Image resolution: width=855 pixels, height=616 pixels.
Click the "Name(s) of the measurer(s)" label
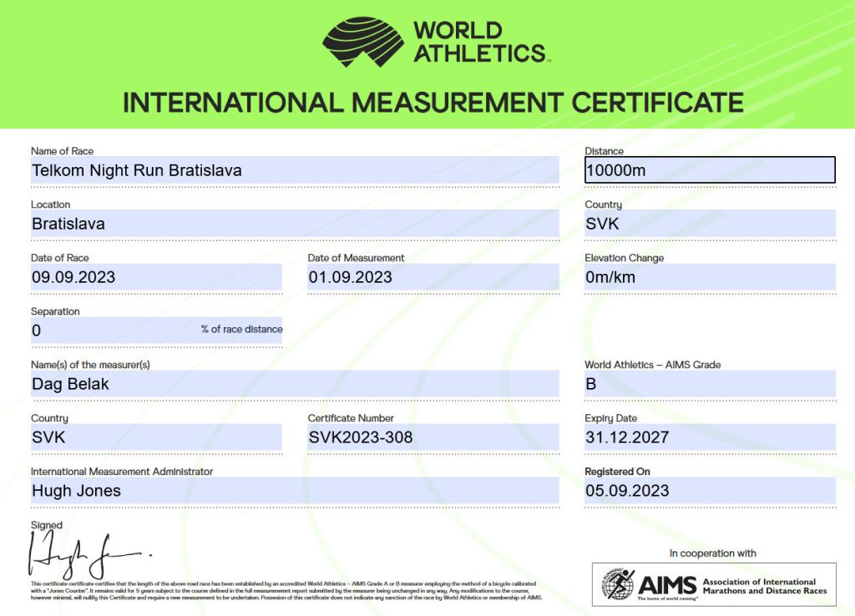(90, 365)
